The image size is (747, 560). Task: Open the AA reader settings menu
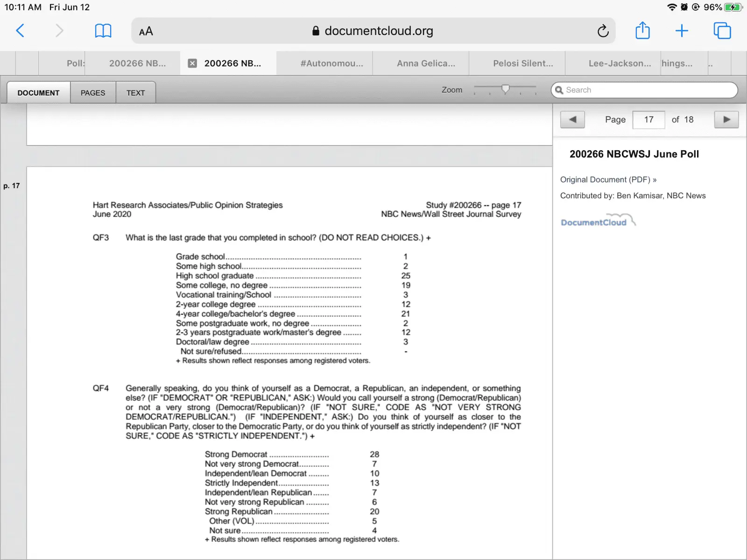tap(146, 31)
